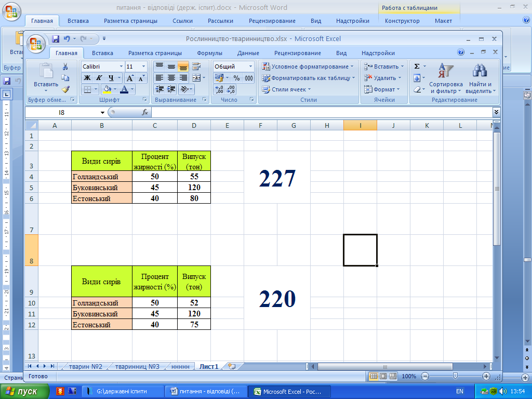Toggle italic formatting (К)

(x=99, y=78)
